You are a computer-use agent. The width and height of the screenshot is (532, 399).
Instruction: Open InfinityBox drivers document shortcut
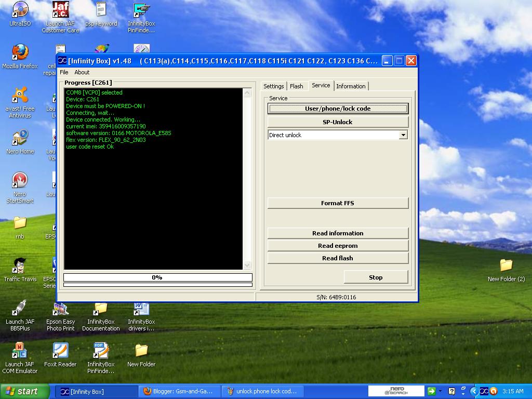tap(141, 316)
